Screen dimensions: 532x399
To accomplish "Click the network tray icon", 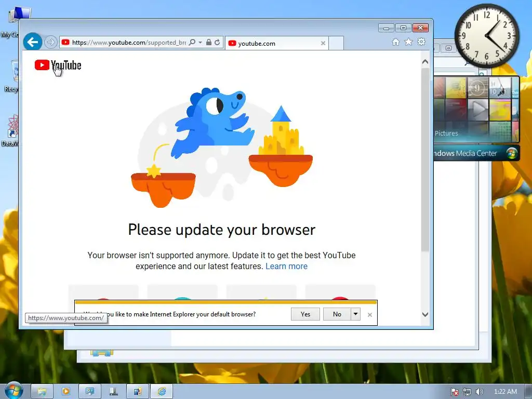I will click(467, 392).
